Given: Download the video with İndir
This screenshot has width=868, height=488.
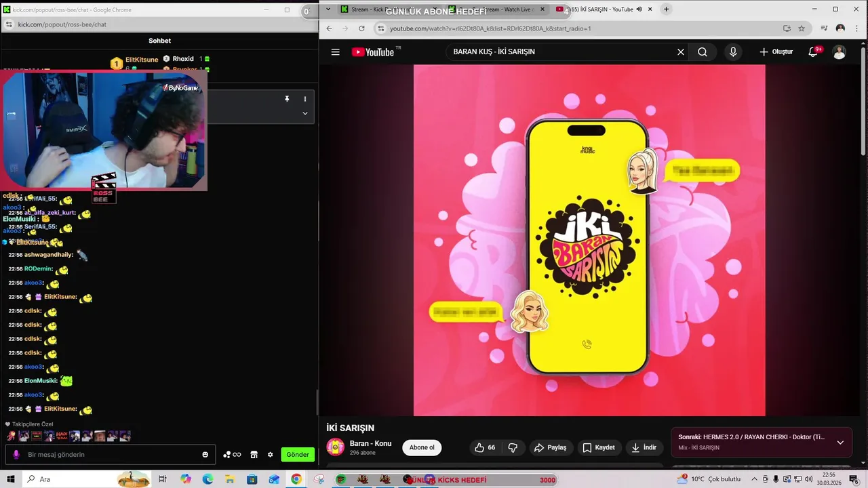Looking at the screenshot, I should click(644, 447).
